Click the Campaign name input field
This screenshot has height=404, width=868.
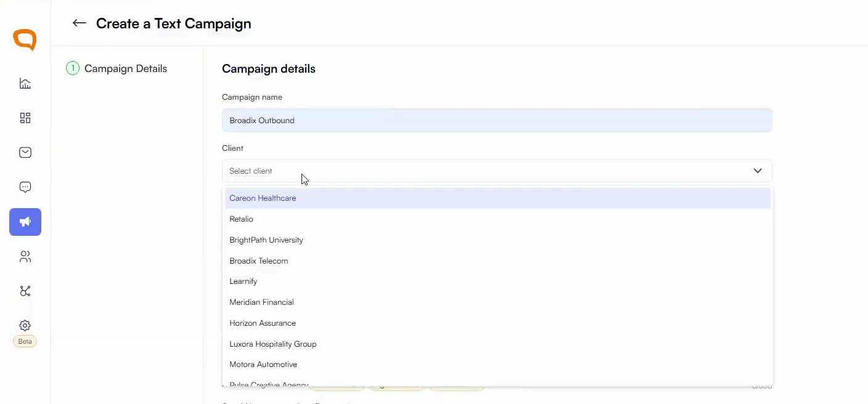497,120
